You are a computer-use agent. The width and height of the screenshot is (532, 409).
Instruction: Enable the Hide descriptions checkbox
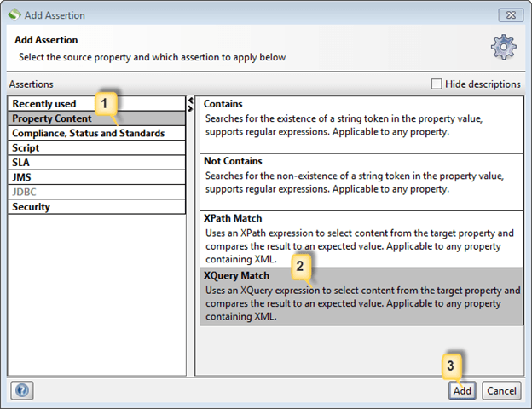click(x=437, y=84)
